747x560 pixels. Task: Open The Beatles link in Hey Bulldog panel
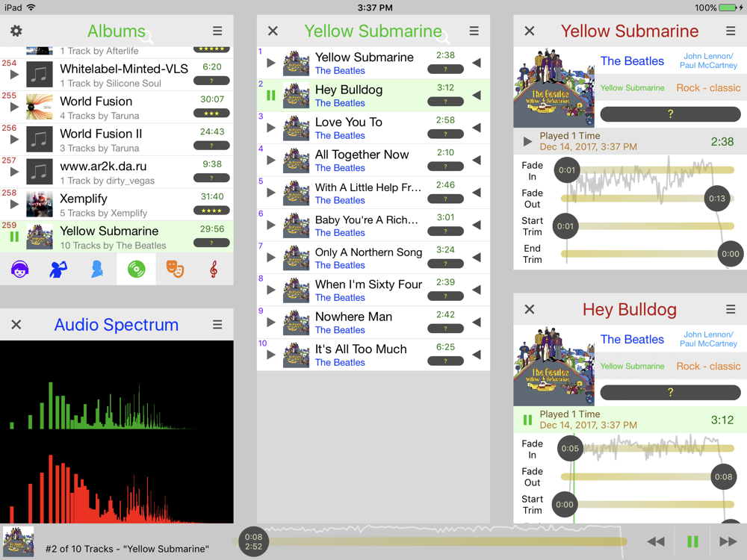(x=632, y=340)
